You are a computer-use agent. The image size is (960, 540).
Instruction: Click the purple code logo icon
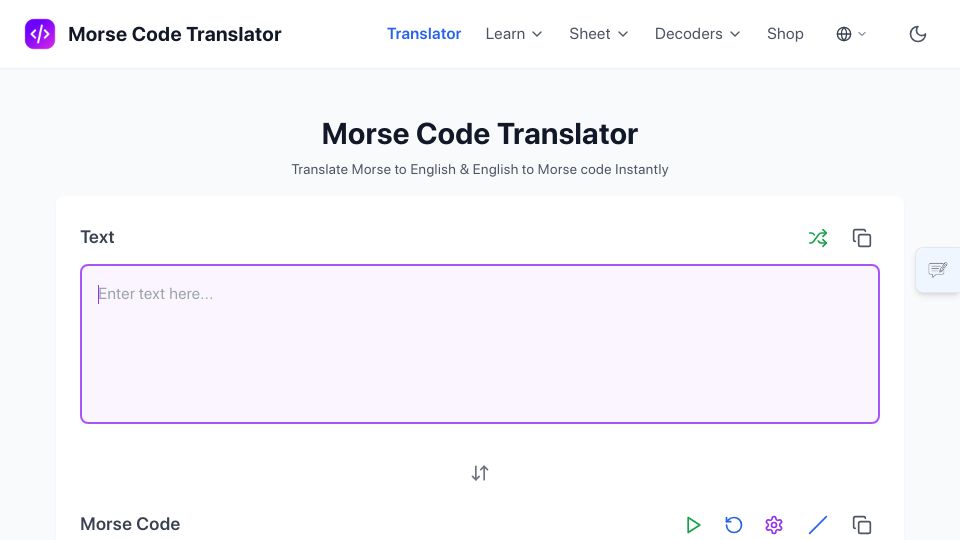[x=40, y=34]
